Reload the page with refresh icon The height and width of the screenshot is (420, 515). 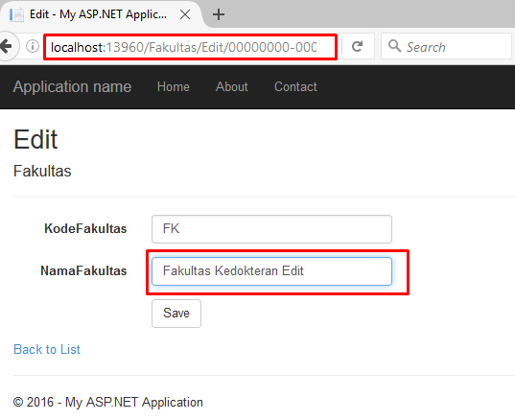358,47
